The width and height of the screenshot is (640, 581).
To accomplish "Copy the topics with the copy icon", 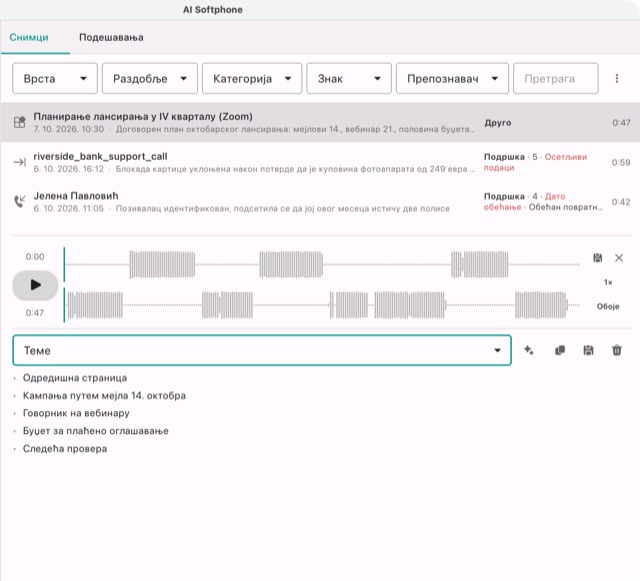I will point(560,350).
